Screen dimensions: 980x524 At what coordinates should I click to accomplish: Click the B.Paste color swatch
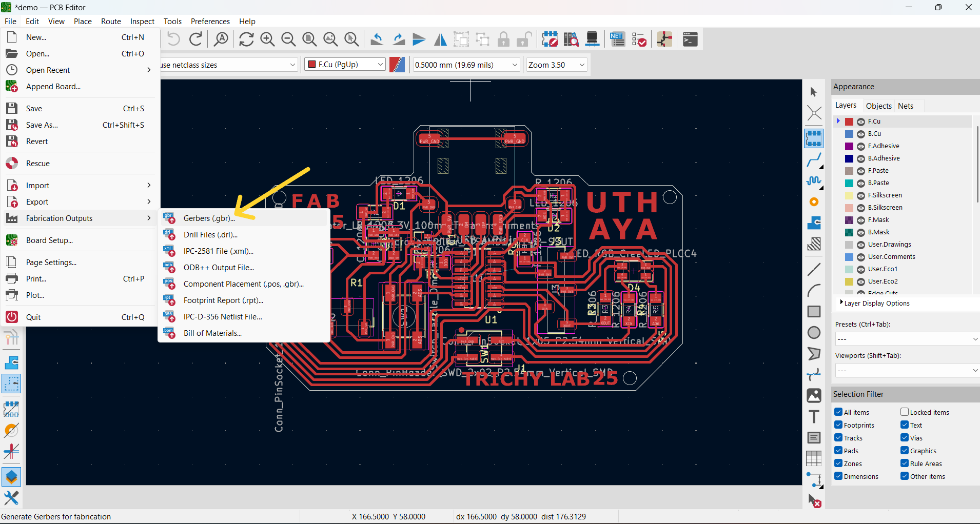pyautogui.click(x=849, y=183)
